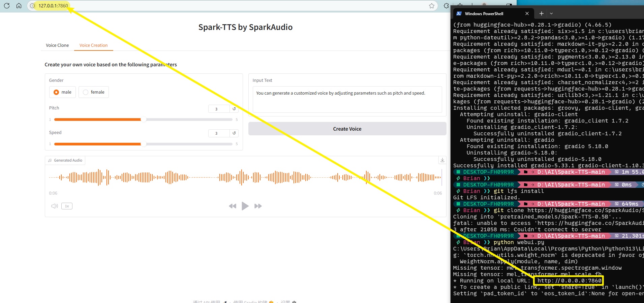Click 'Successfully uninstalled gradio-5.18.0' in the terminal
This screenshot has width=644, height=303.
(x=538, y=159)
